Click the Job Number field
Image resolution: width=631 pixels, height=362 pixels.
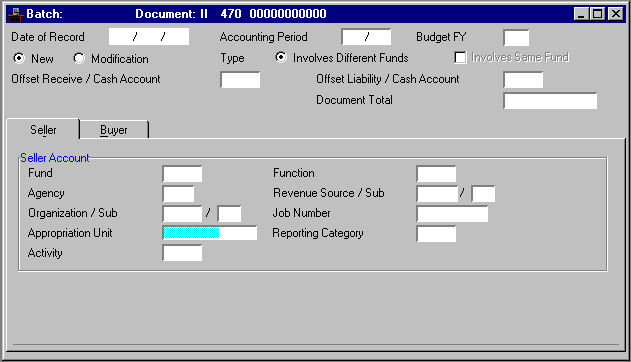point(452,214)
